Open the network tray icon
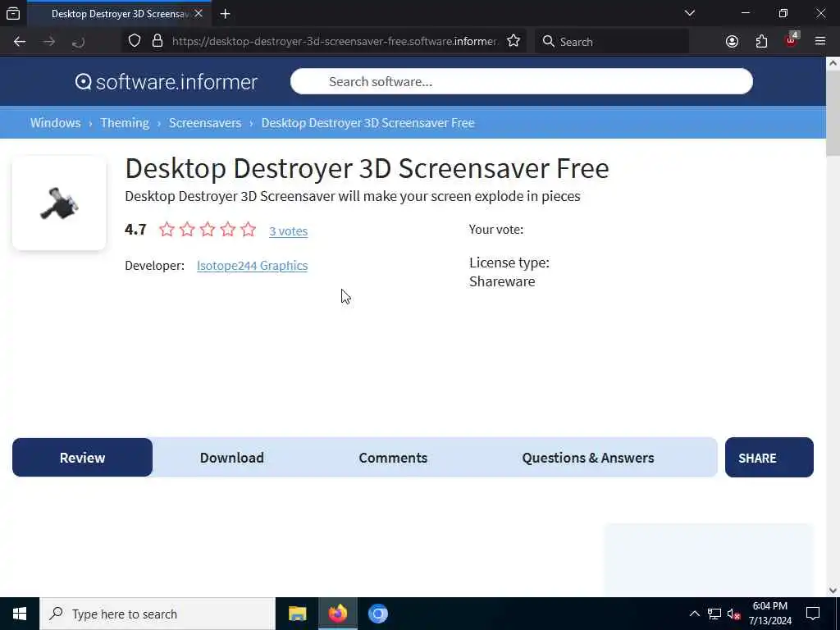 point(714,614)
